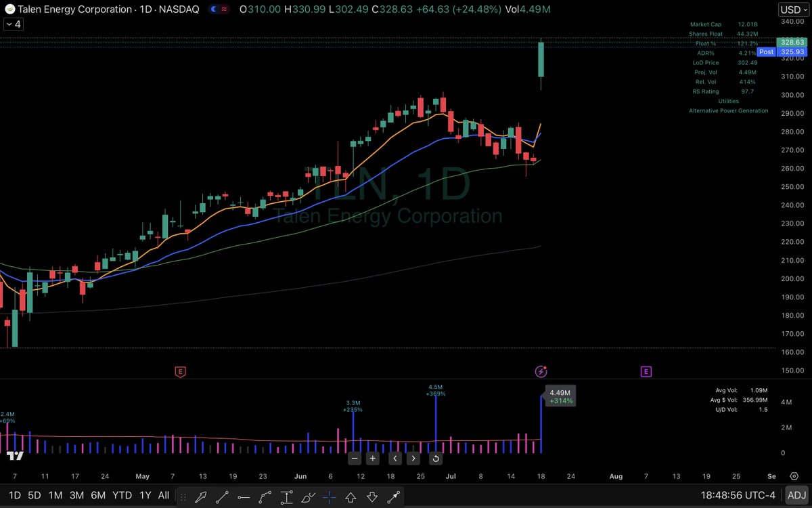Click the Vol 4.49M header value
The width and height of the screenshot is (812, 508).
[528, 9]
